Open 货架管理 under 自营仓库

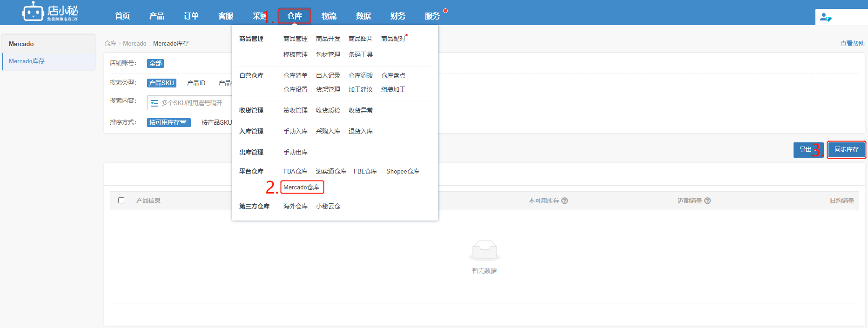point(328,89)
